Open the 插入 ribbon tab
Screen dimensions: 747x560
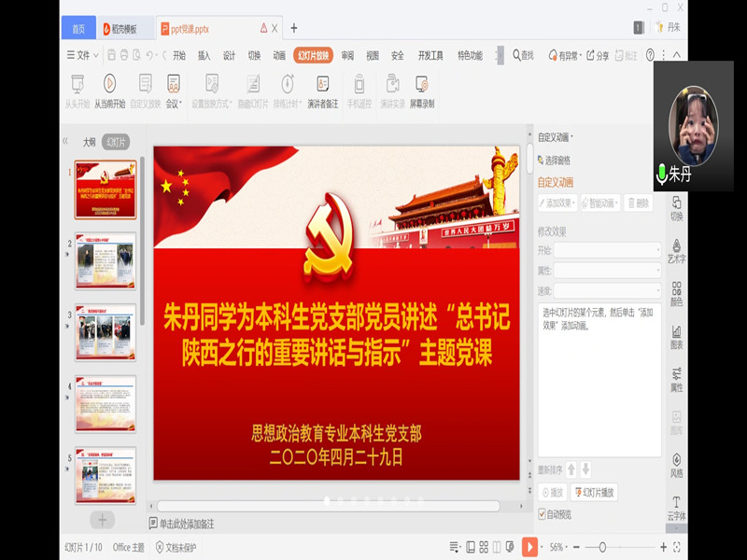(x=204, y=55)
